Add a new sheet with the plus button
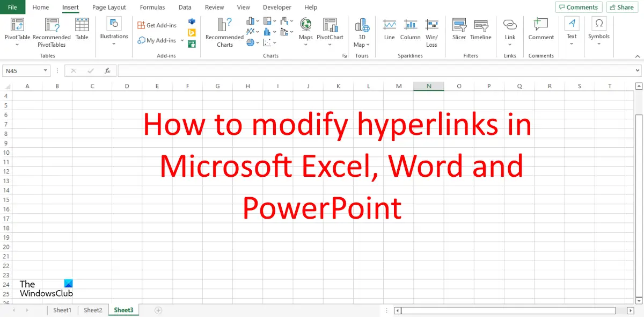Screen dimensions: 644x317 [x=158, y=310]
